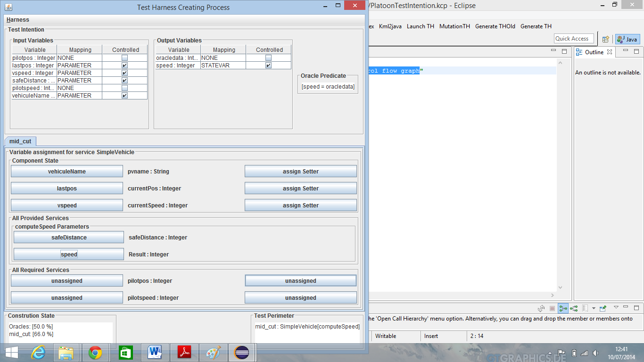Image resolution: width=644 pixels, height=362 pixels.
Task: Select the mid_cut tab
Action: (20, 141)
